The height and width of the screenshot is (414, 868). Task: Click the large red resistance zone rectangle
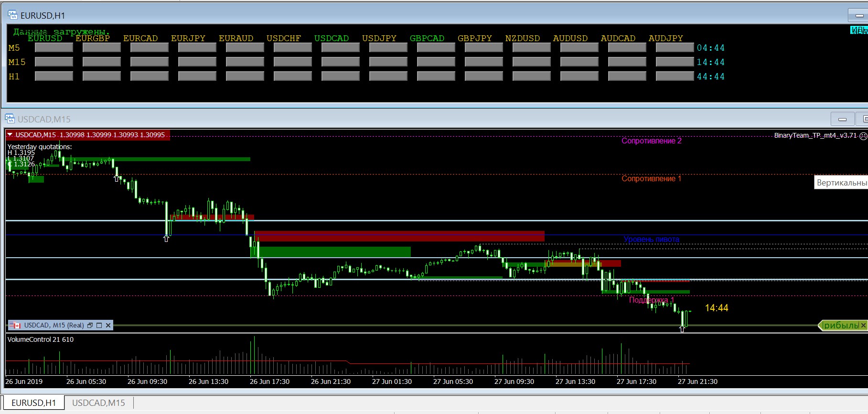(x=399, y=236)
